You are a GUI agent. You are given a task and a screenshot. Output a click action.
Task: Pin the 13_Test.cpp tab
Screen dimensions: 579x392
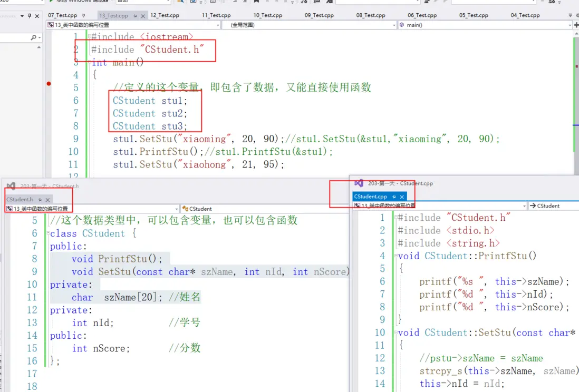tap(135, 16)
